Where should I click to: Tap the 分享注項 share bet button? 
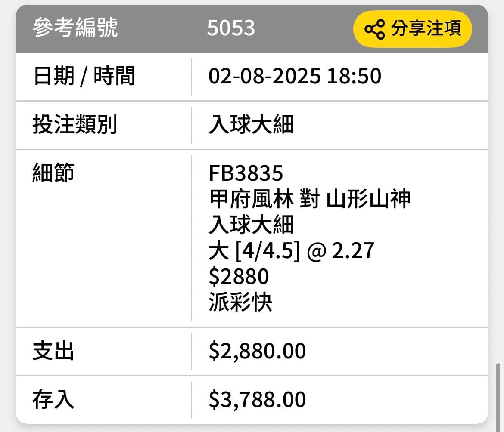[412, 29]
